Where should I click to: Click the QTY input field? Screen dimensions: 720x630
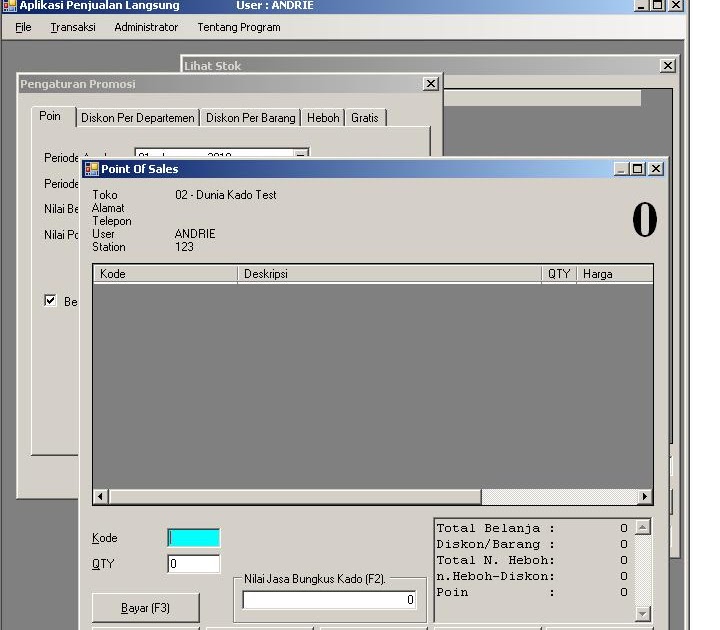(x=194, y=563)
